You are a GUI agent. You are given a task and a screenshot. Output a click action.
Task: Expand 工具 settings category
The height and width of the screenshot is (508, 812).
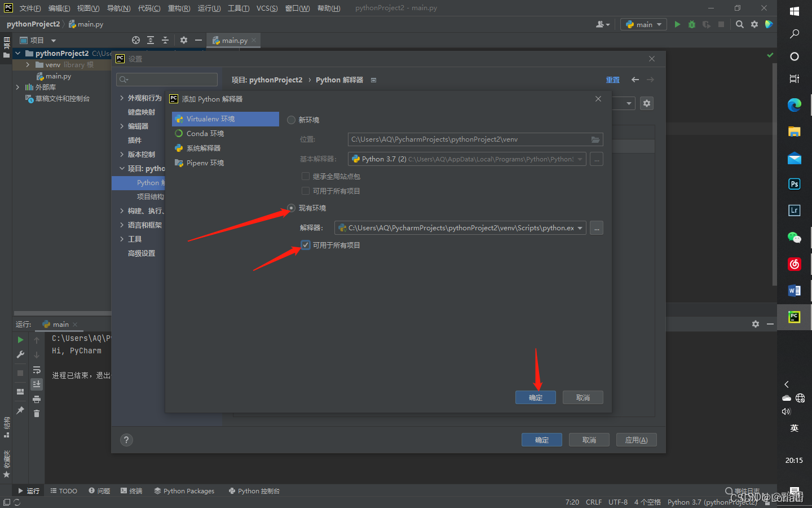click(122, 239)
